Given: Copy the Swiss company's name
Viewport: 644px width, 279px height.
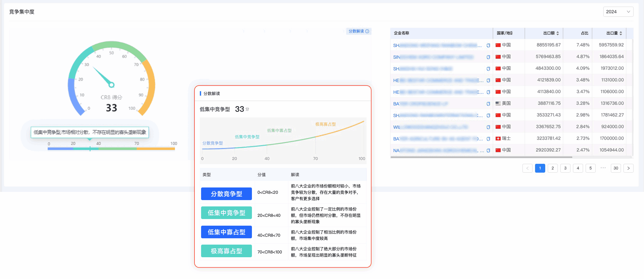Looking at the screenshot, I should coord(488,139).
